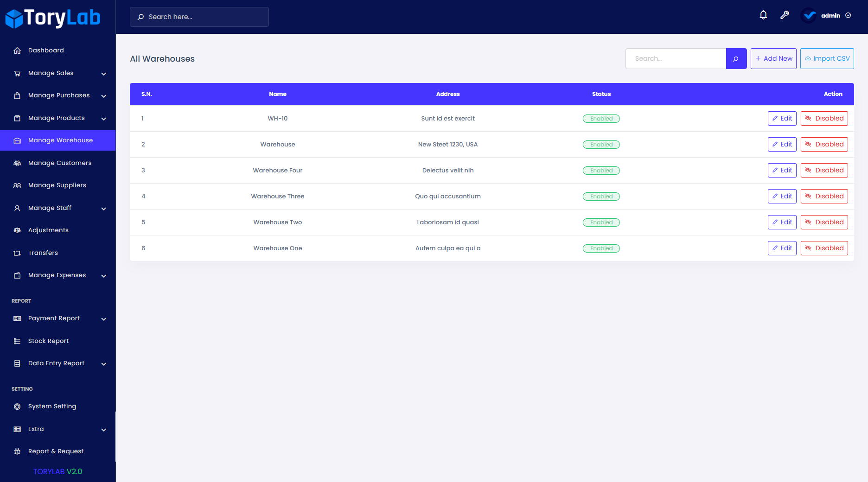This screenshot has width=868, height=482.
Task: Click the System Setting gear icon
Action: (17, 406)
